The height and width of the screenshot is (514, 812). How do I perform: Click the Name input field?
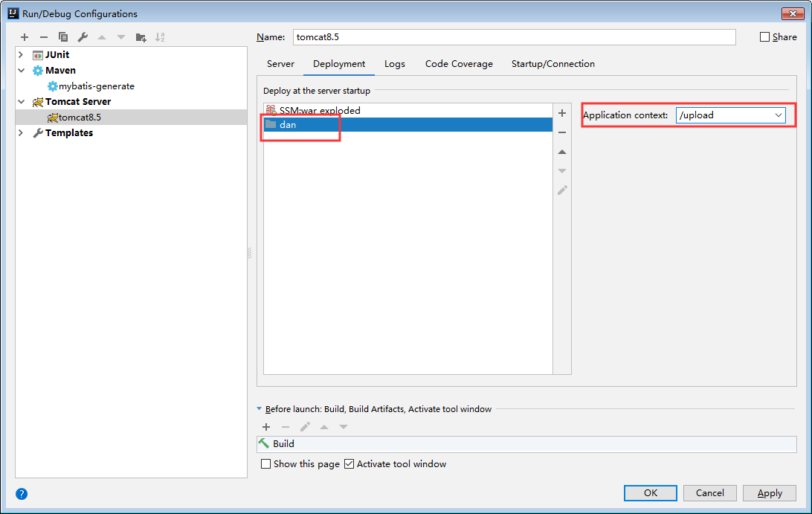(x=515, y=37)
